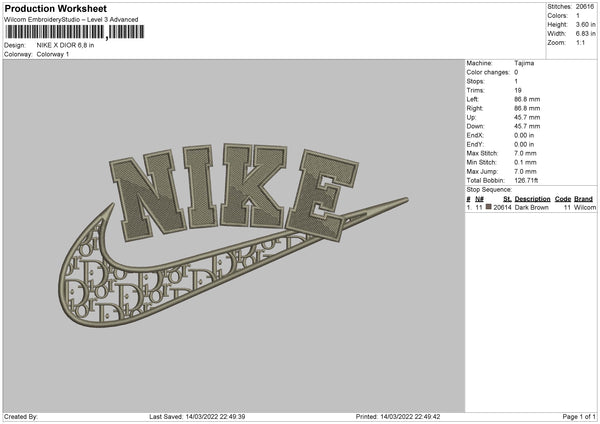Click the 'Code' column header
This screenshot has height=424, width=600.
point(562,199)
